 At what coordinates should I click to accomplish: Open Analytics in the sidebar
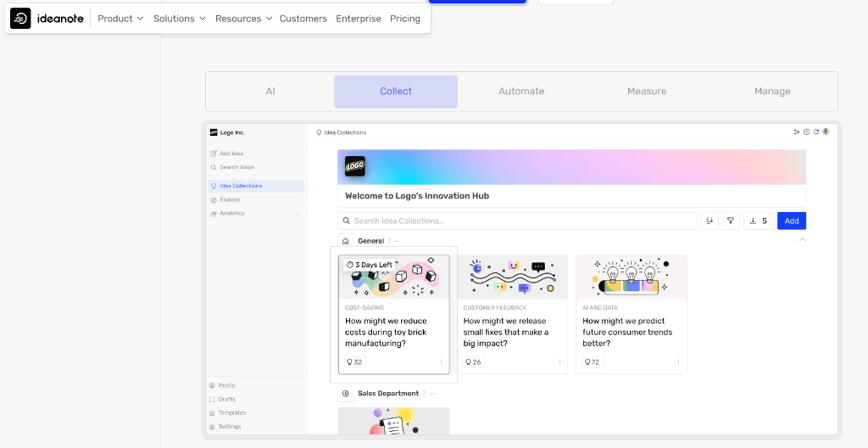(x=227, y=214)
